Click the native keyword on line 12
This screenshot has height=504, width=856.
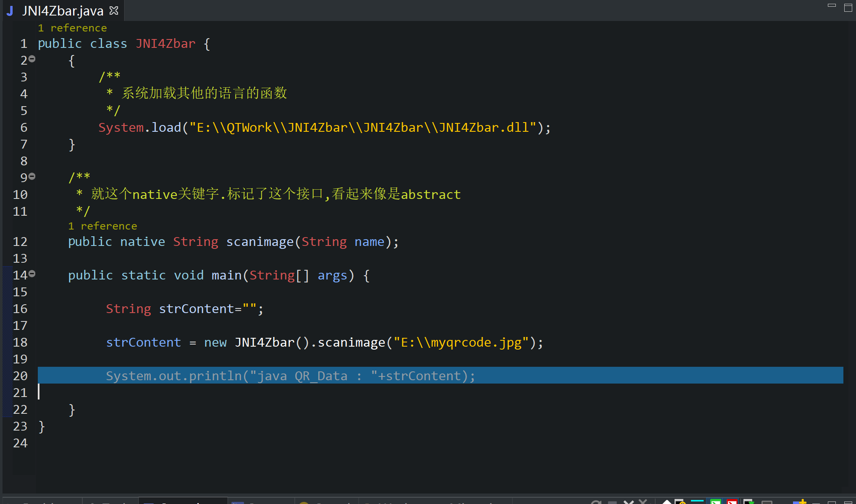point(142,242)
